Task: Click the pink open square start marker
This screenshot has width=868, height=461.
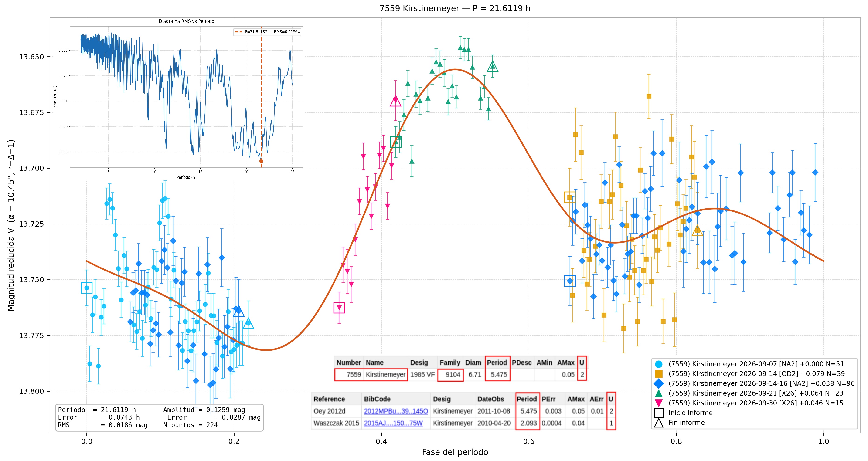Action: [x=339, y=307]
